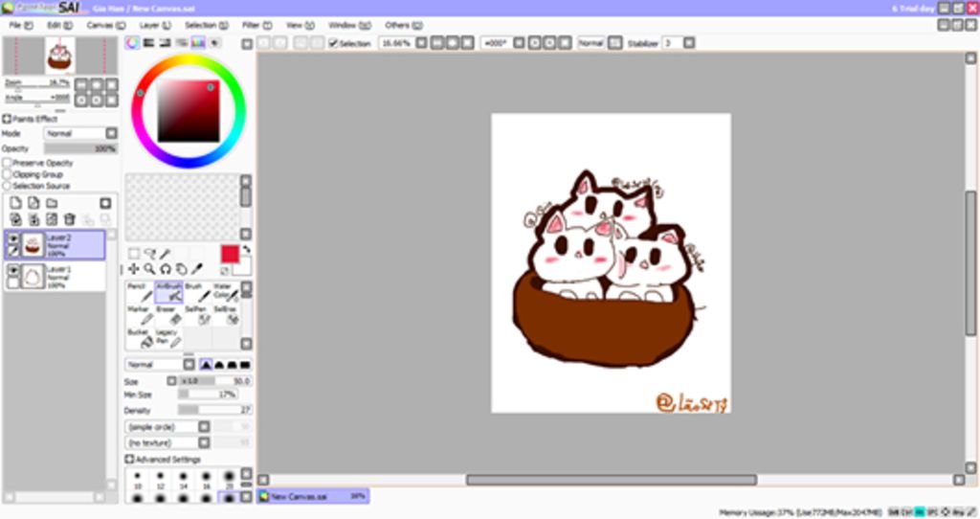Click the red foreground color swatch
This screenshot has width=980, height=519.
pos(230,254)
